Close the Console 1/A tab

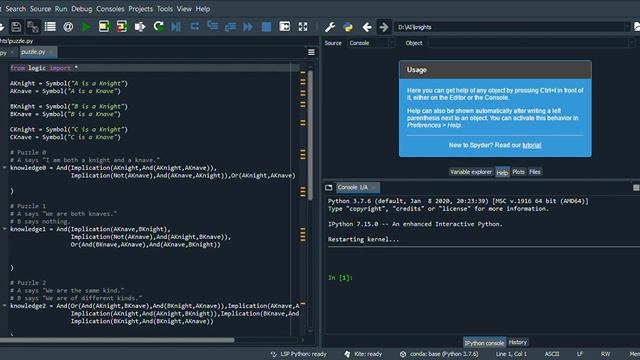[x=373, y=187]
